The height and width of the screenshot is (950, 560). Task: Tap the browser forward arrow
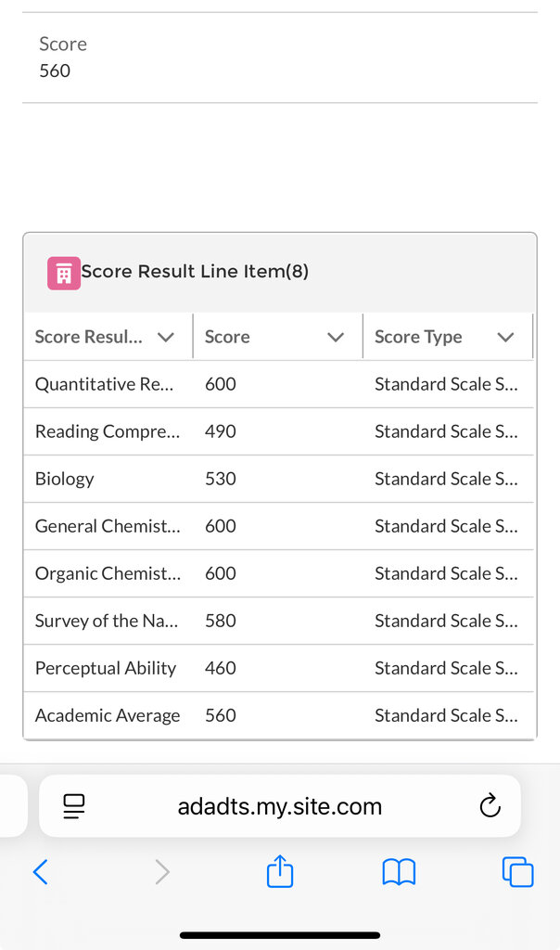click(162, 872)
